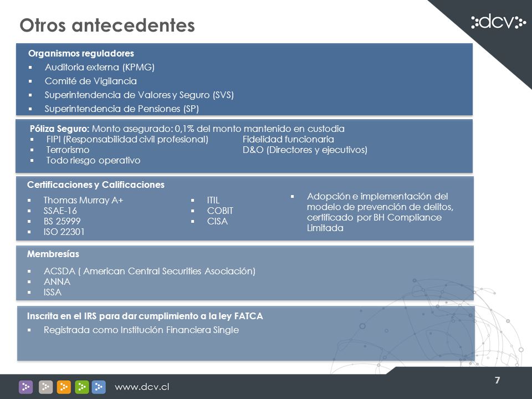
Task: Select the 'ANNA' bullet
Action: click(x=57, y=282)
